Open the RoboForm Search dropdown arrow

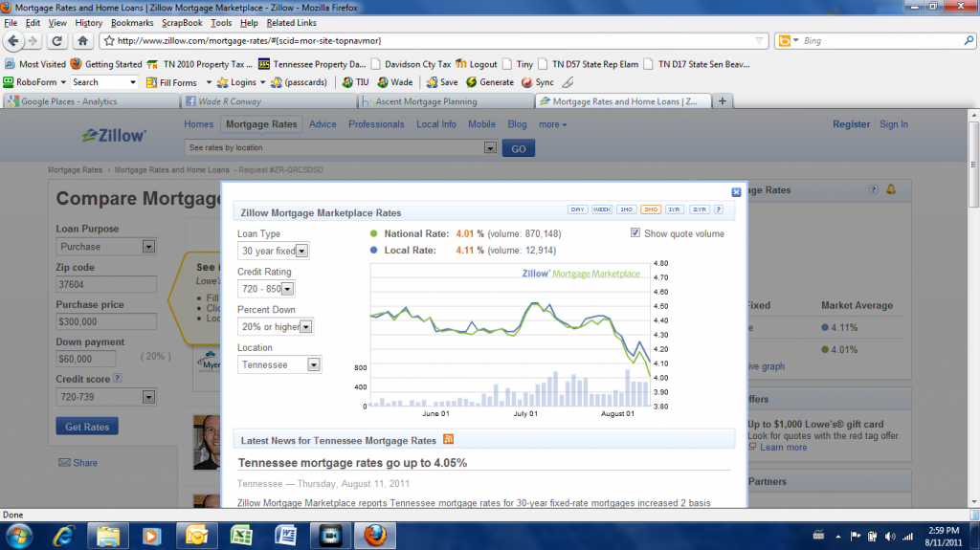132,82
